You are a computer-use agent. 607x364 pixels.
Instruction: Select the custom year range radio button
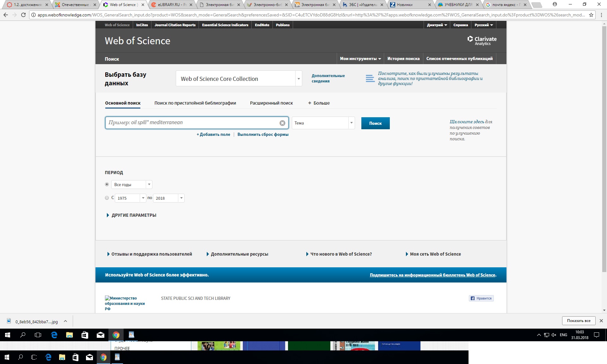click(x=107, y=198)
